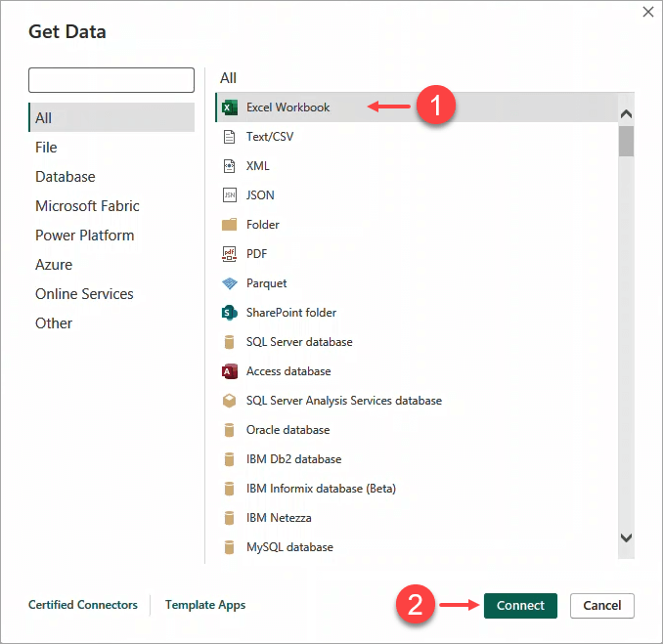Viewport: 663px width, 644px height.
Task: Select MySQL database label
Action: [x=289, y=547]
